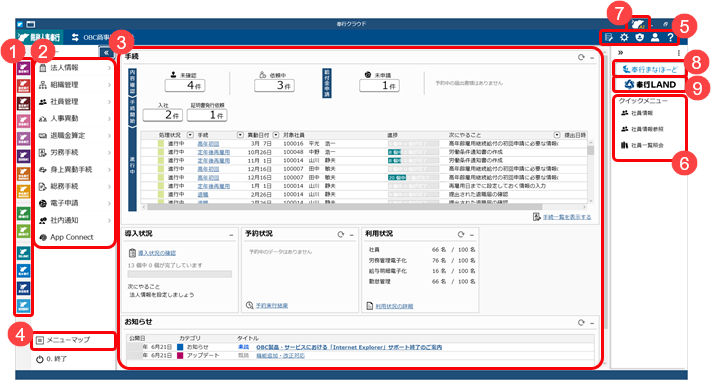Expand the 退職金算定 submenu chevron
The image size is (711, 380).
tap(109, 136)
